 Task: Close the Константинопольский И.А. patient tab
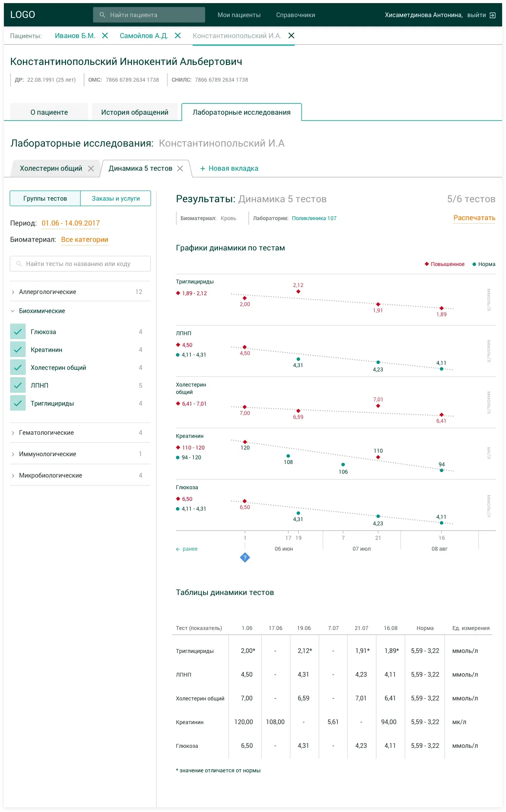point(291,35)
